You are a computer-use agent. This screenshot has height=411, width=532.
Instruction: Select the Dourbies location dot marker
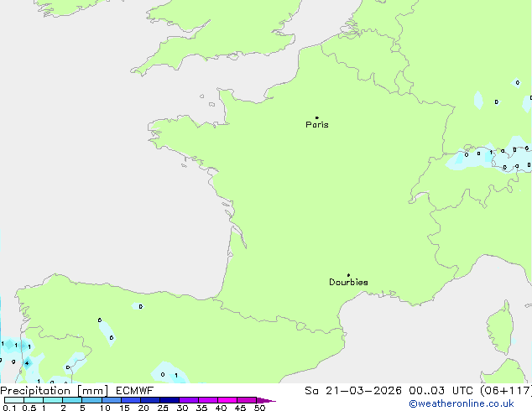(348, 275)
